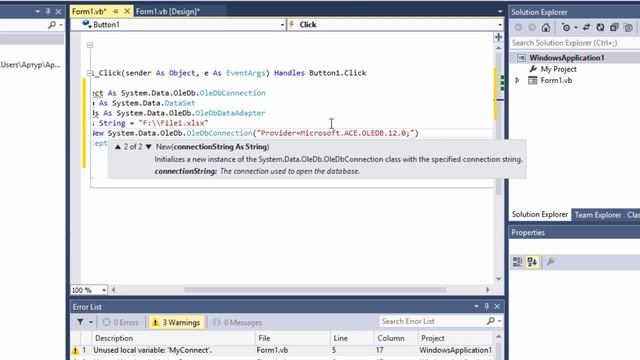Screen dimensions: 640x360
Task: Collapse the class outlining box at top
Action: tap(90, 45)
